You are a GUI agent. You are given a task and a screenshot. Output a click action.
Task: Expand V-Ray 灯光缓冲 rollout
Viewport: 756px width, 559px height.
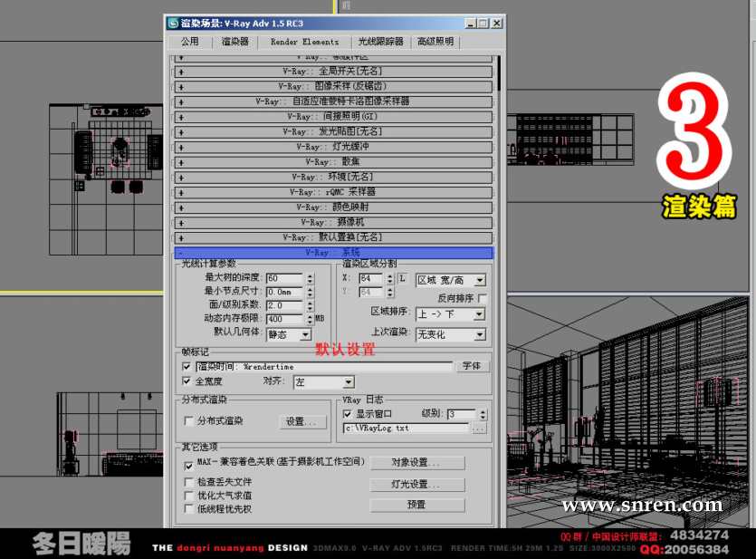[x=333, y=147]
